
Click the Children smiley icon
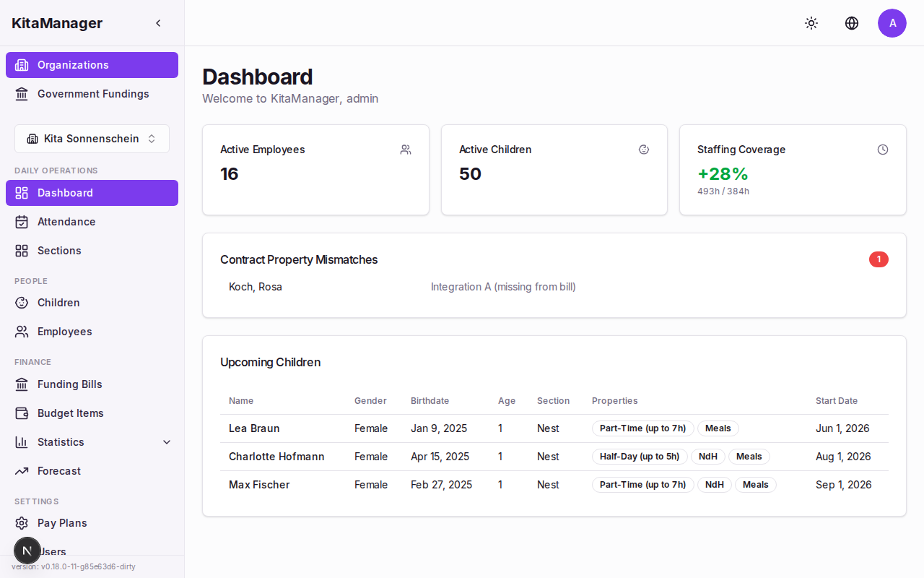22,303
